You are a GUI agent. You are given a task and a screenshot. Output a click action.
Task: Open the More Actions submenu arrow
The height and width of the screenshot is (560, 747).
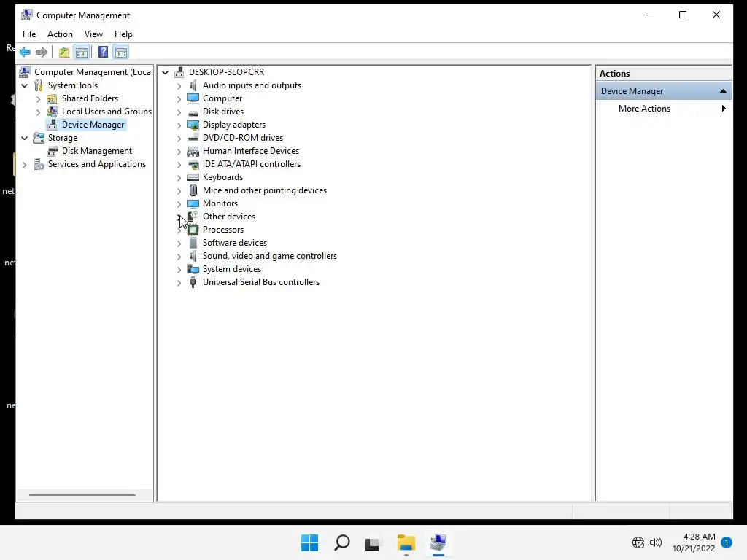[x=724, y=109]
